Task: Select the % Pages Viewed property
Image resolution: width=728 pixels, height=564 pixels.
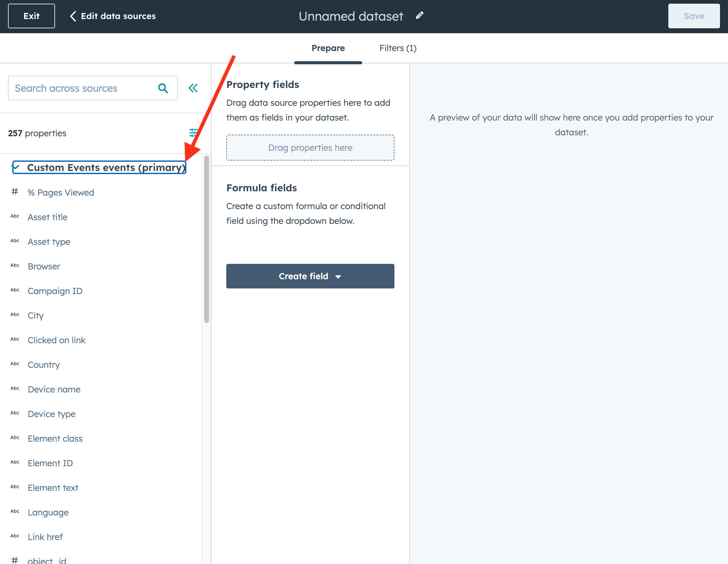Action: point(61,193)
